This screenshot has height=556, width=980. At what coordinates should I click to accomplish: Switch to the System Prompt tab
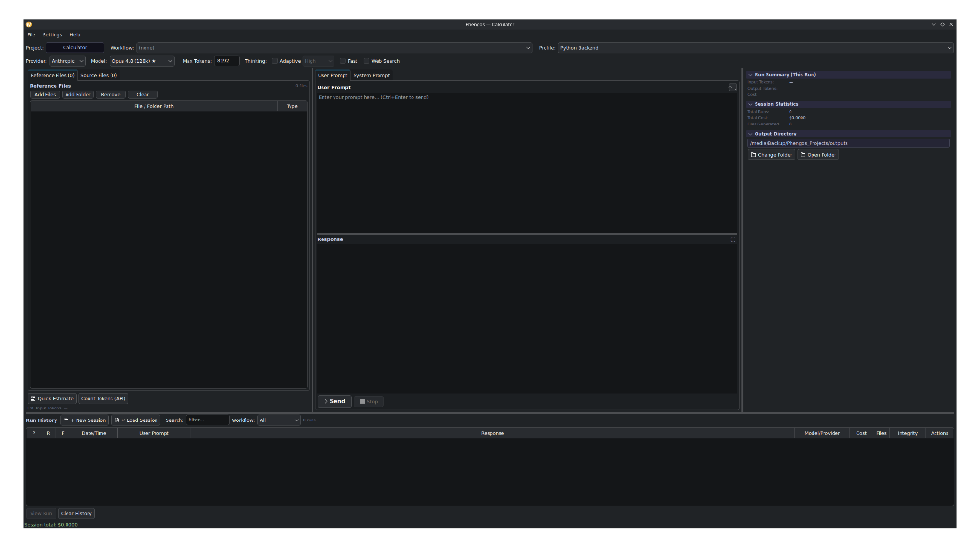click(371, 75)
